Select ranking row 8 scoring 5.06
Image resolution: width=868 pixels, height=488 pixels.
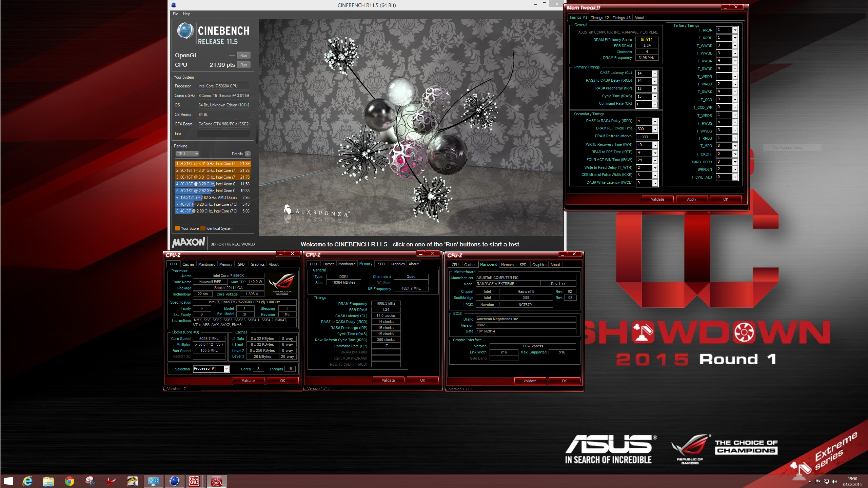click(x=213, y=211)
